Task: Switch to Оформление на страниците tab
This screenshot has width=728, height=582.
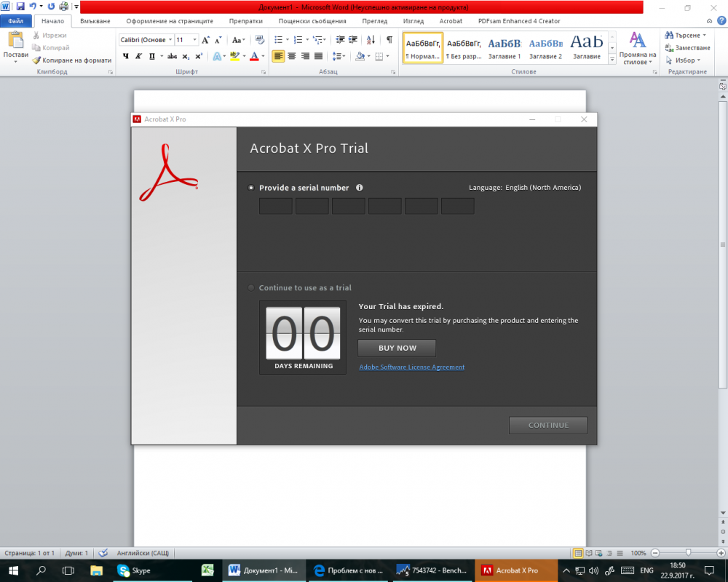Action: pyautogui.click(x=170, y=21)
